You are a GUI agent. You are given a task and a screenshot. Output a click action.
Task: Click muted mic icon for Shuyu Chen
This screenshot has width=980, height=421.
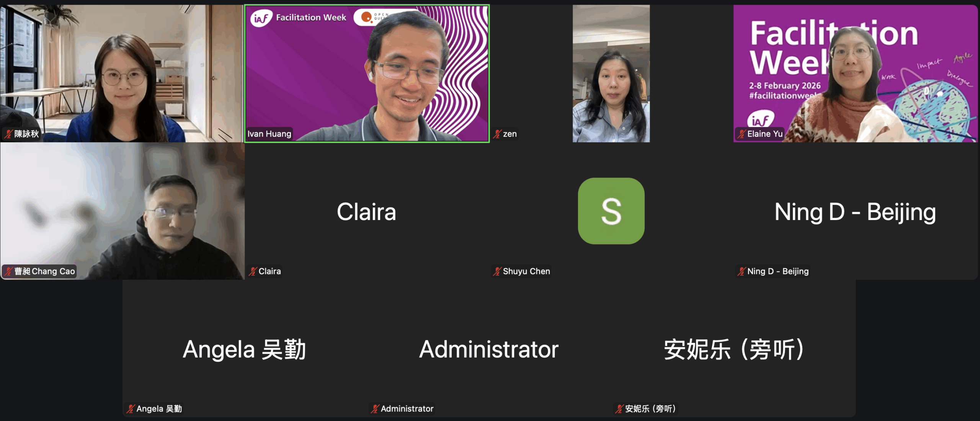tap(497, 271)
